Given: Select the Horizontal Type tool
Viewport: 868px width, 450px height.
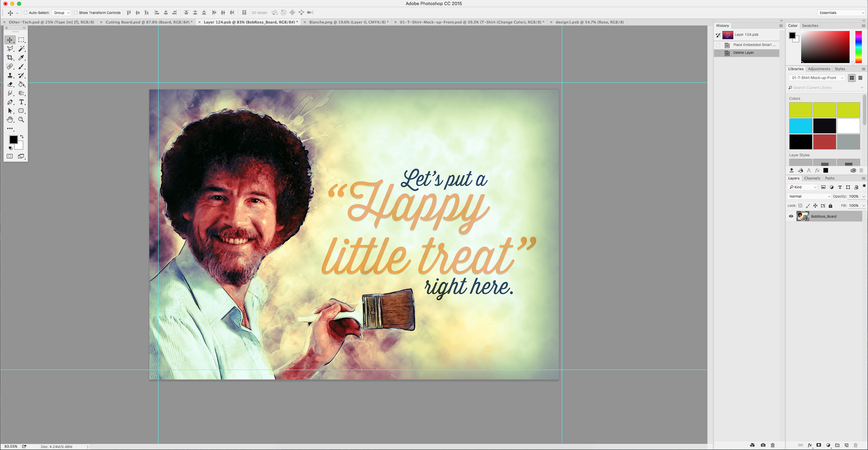Looking at the screenshot, I should click(x=21, y=102).
